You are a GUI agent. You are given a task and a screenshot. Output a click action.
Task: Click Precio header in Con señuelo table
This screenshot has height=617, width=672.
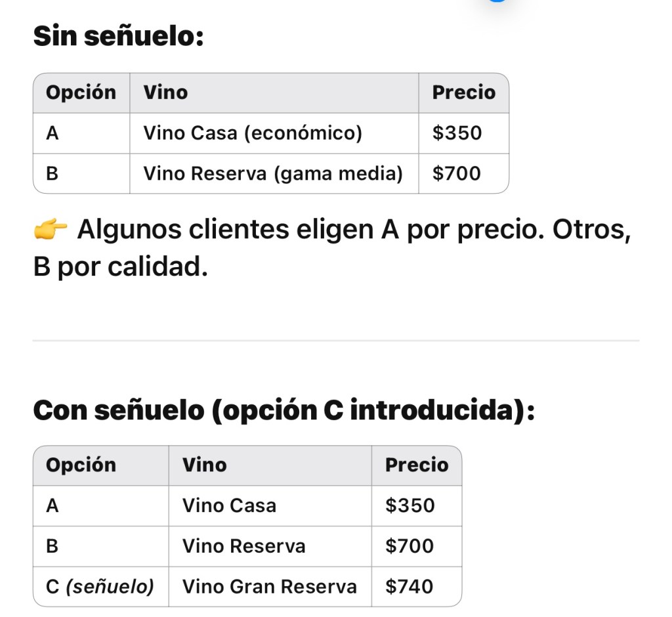tap(417, 465)
